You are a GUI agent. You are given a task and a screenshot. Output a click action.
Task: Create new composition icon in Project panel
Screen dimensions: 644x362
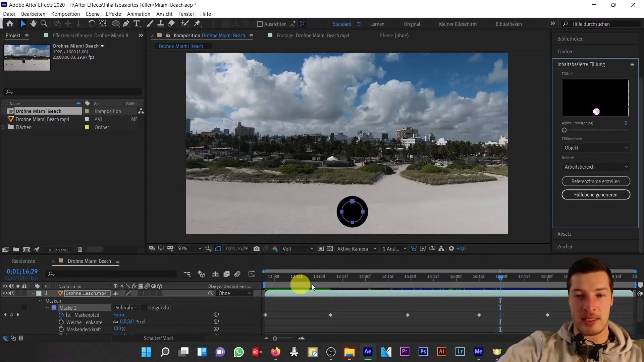click(x=26, y=249)
